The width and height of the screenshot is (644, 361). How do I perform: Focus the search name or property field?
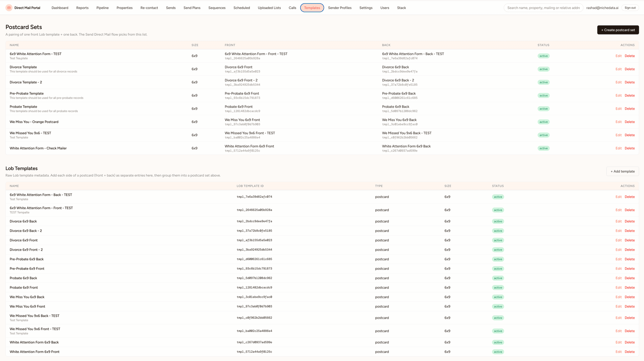(543, 8)
